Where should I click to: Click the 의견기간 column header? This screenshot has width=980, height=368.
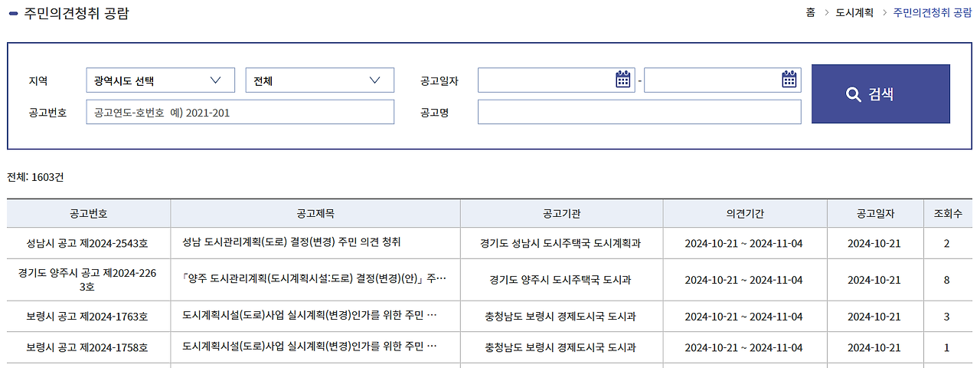pos(745,213)
